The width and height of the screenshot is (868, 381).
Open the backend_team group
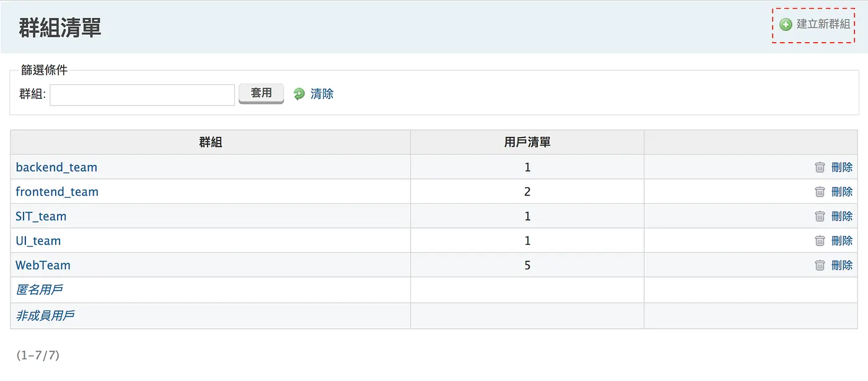click(x=56, y=167)
